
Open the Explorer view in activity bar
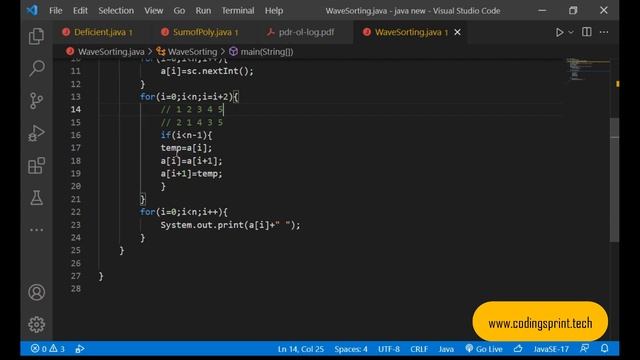pos(36,36)
